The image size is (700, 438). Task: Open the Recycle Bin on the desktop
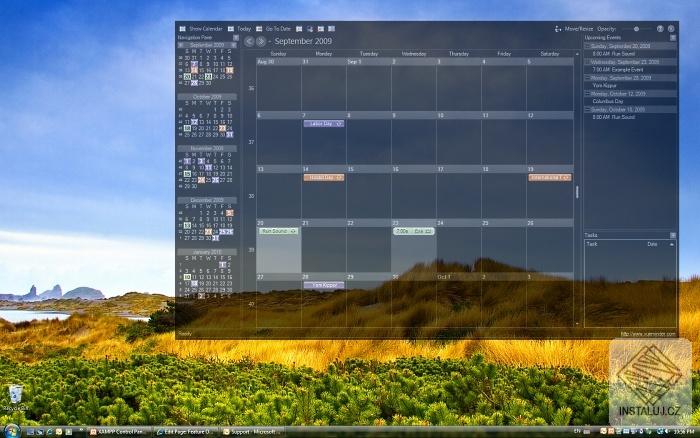[16, 398]
